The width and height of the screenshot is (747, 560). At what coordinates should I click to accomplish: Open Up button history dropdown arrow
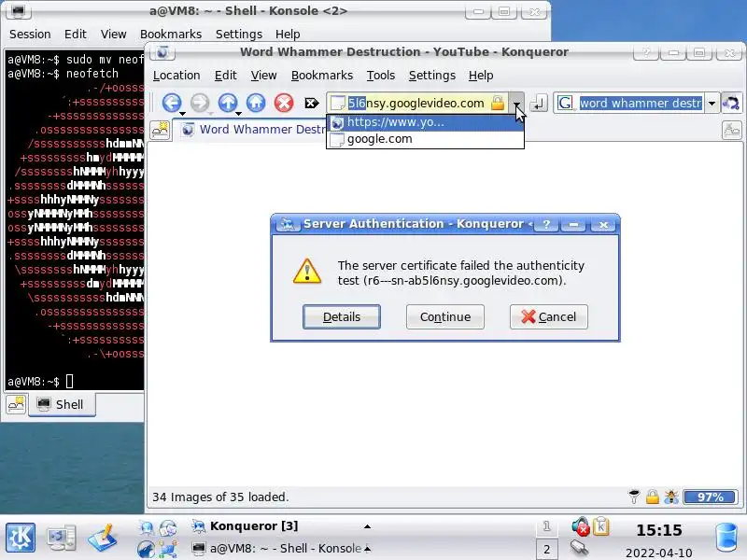coord(238,113)
